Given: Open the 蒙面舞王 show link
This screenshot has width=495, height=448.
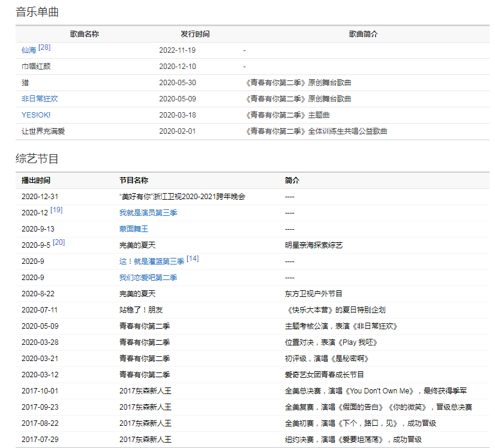Looking at the screenshot, I should coord(134,229).
